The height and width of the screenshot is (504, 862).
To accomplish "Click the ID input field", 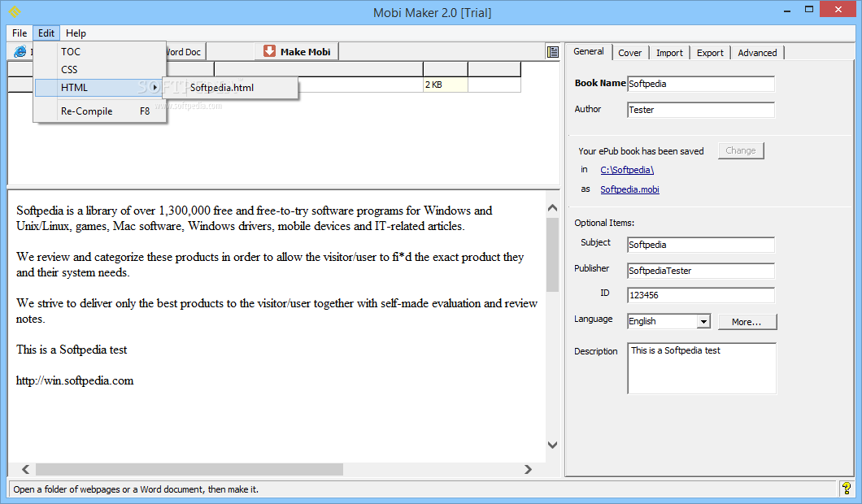I will (x=701, y=295).
